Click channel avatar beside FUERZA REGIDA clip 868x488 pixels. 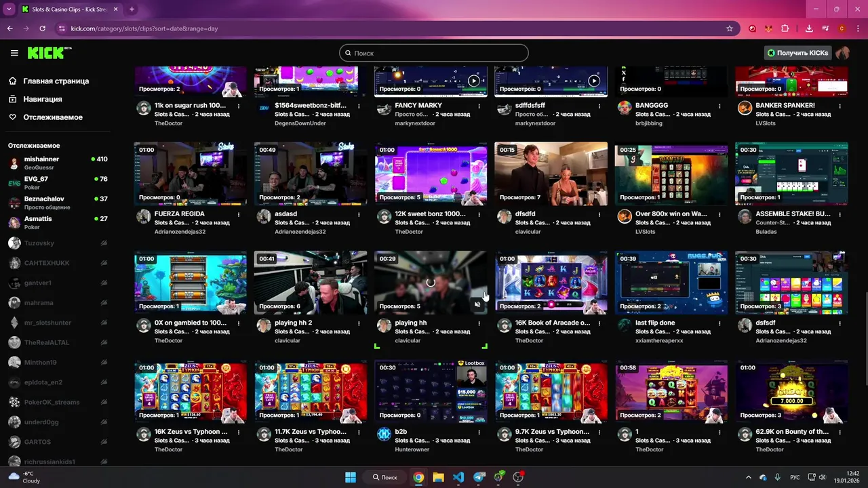tap(144, 216)
